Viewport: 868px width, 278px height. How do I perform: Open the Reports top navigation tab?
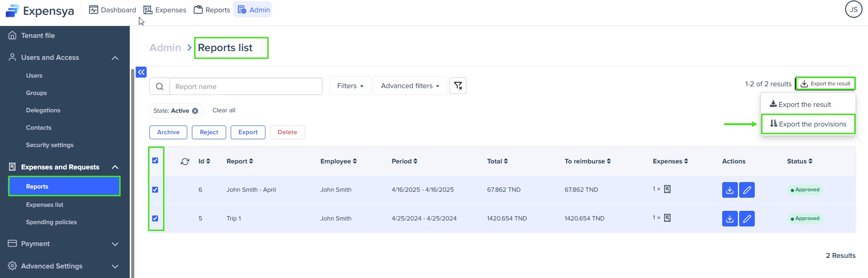point(212,10)
